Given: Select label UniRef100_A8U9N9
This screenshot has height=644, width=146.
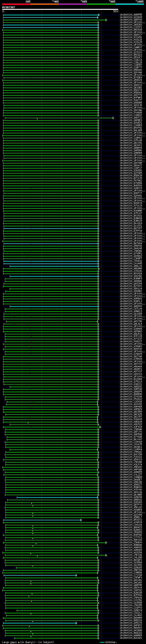Looking at the screenshot, I should coord(131,268).
